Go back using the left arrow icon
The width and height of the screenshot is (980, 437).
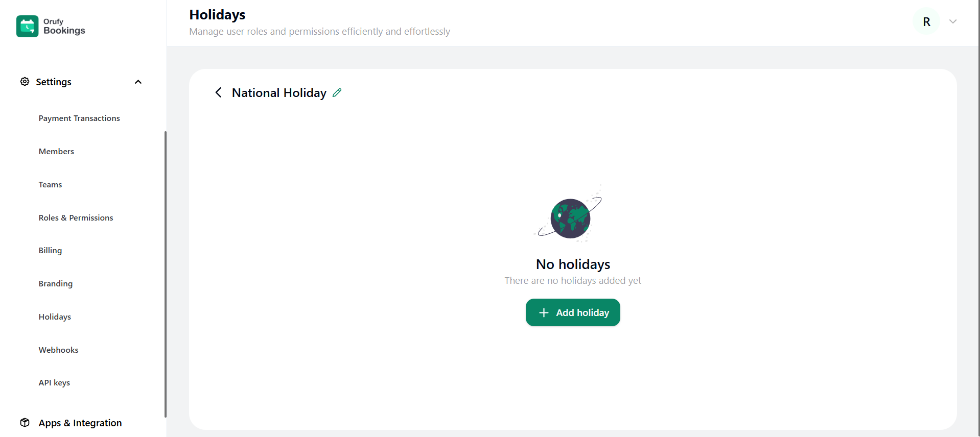pos(219,92)
